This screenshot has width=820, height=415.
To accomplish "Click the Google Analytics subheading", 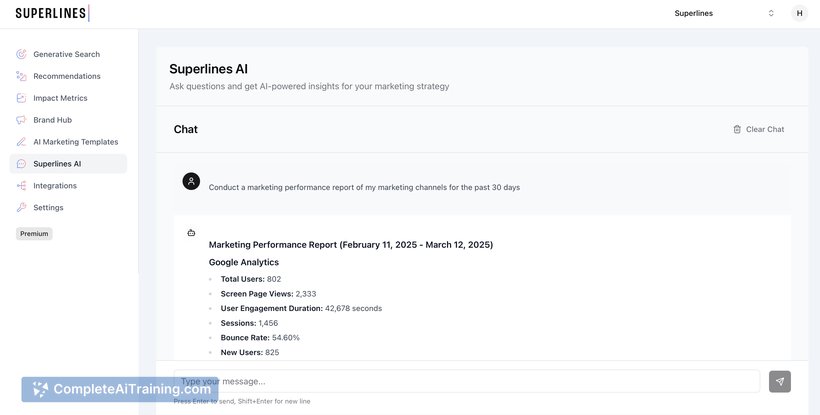I will tap(244, 262).
